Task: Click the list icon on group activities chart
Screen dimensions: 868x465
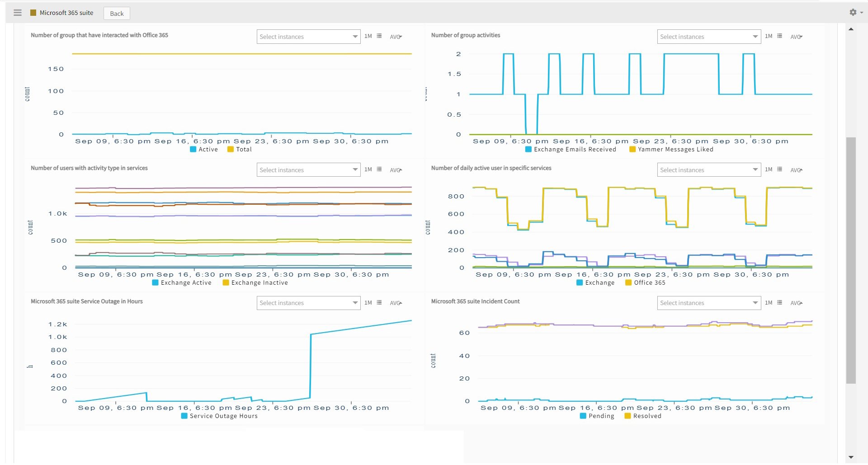Action: pyautogui.click(x=780, y=36)
